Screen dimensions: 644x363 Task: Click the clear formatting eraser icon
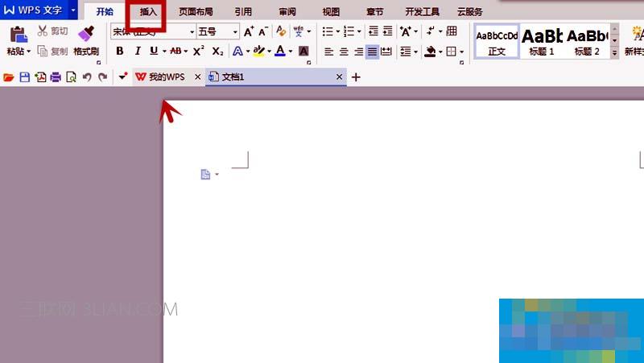tap(281, 31)
